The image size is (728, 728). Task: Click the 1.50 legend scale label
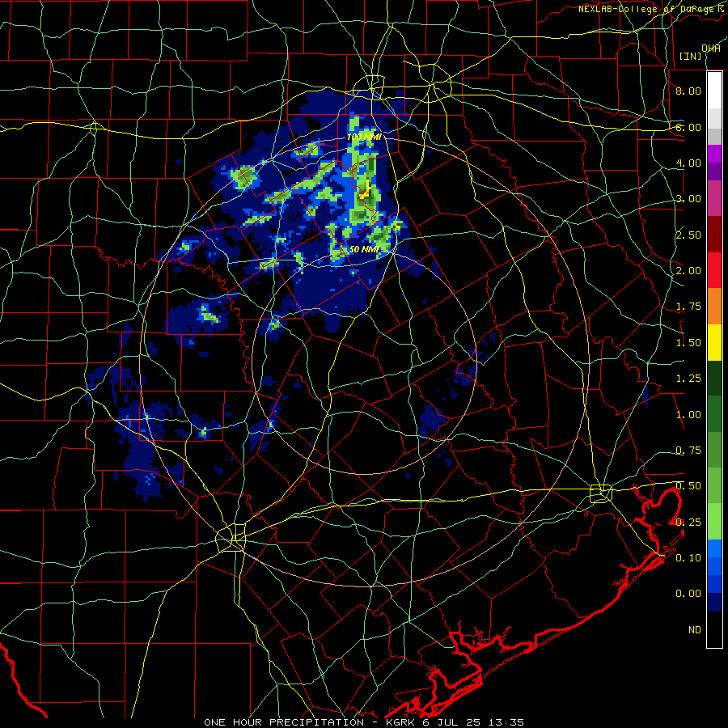[x=688, y=343]
